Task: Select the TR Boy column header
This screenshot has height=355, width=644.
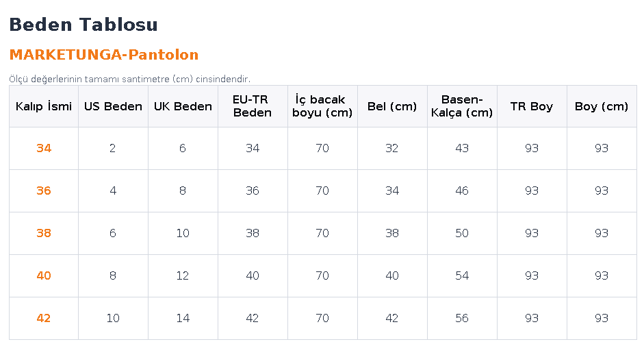Action: [x=532, y=106]
